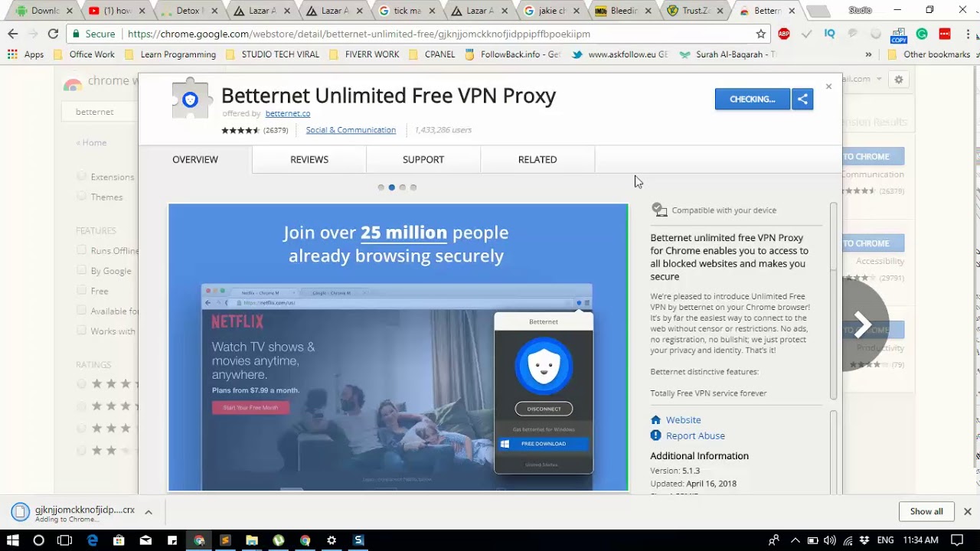Open the volume control in system tray
This screenshot has height=551, width=980.
[x=830, y=540]
